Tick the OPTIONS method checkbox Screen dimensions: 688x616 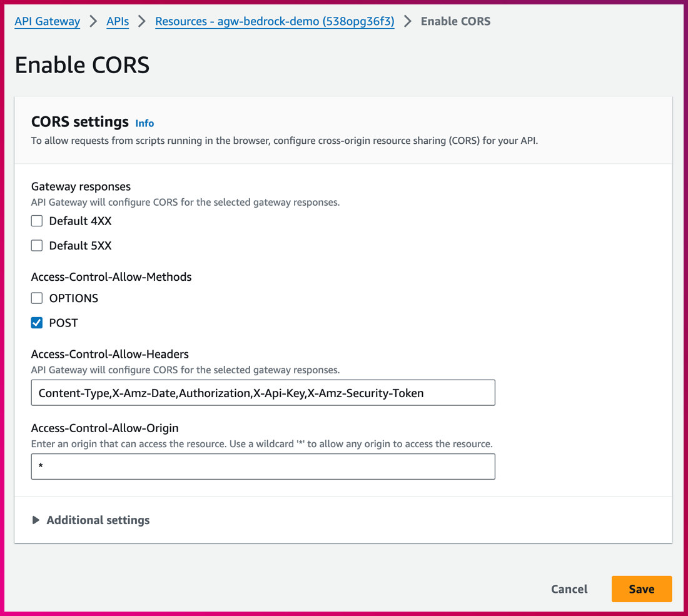click(x=37, y=298)
